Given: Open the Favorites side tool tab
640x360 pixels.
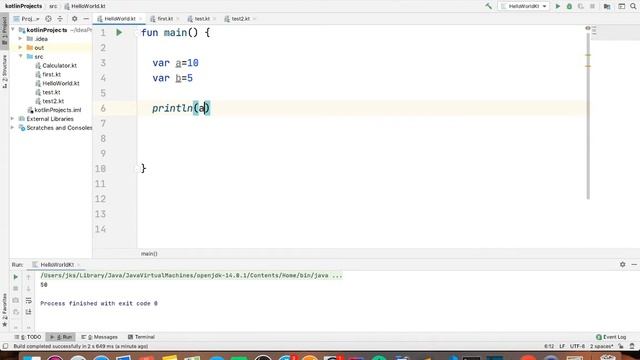Looking at the screenshot, I should pos(4,310).
